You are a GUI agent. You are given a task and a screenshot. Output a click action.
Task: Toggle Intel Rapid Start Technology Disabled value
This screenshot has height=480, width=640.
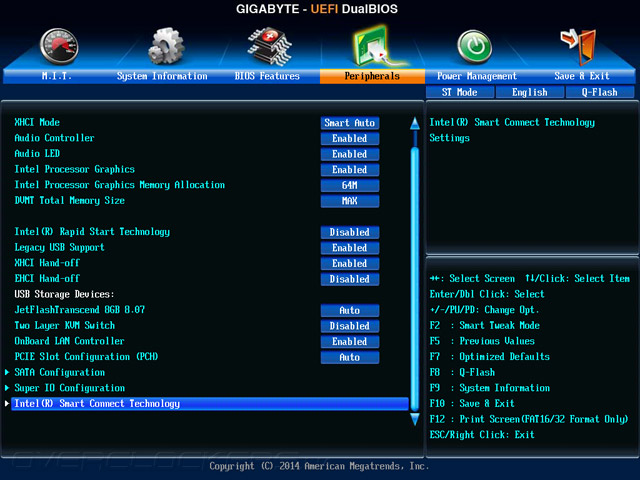[350, 232]
